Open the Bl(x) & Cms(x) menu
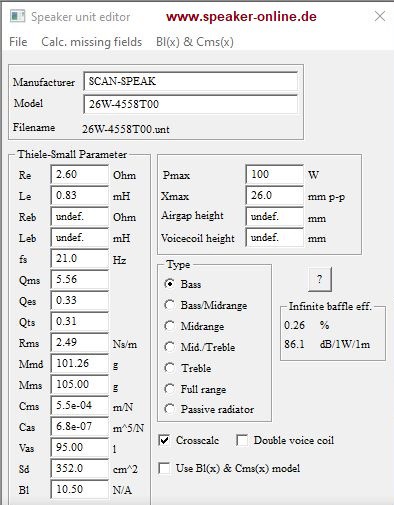394x505 pixels. coord(195,42)
